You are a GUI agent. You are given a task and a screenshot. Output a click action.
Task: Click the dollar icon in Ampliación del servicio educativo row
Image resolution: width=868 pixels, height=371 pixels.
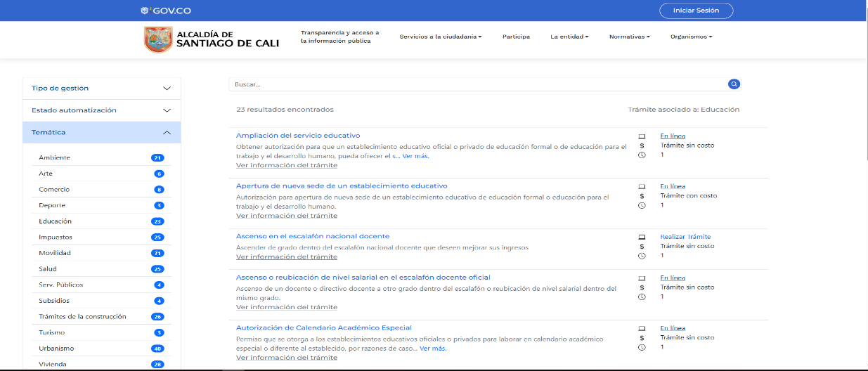[x=642, y=145]
